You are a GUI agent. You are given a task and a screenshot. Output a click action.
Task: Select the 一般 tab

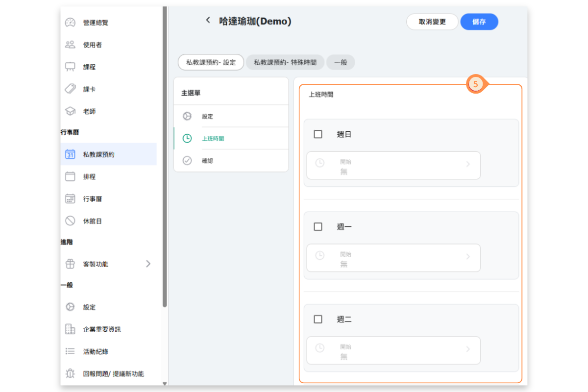341,63
